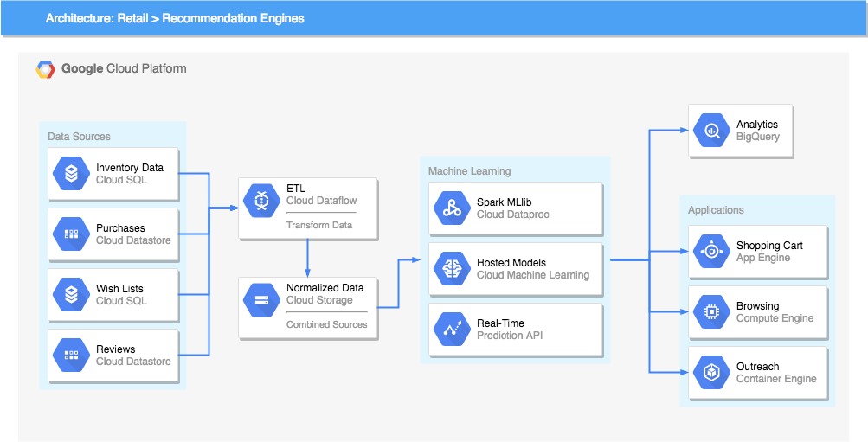Click the 'Combined Sources' caption
Image resolution: width=868 pixels, height=442 pixels.
pyautogui.click(x=326, y=324)
